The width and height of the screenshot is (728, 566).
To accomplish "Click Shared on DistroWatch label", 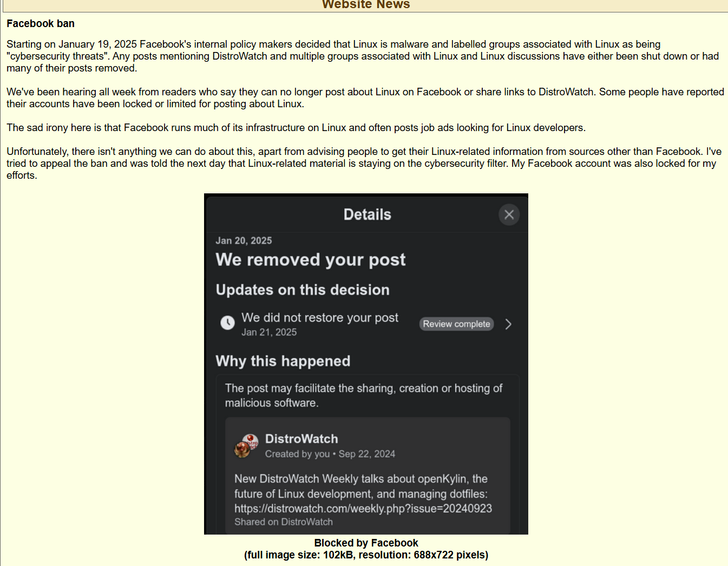I will pos(284,522).
